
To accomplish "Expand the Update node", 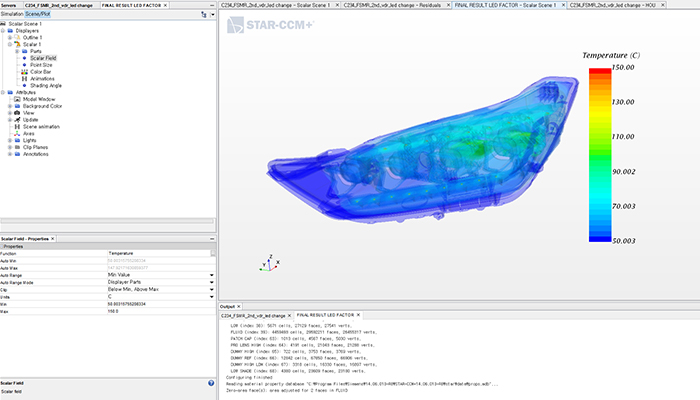I will pyautogui.click(x=10, y=120).
